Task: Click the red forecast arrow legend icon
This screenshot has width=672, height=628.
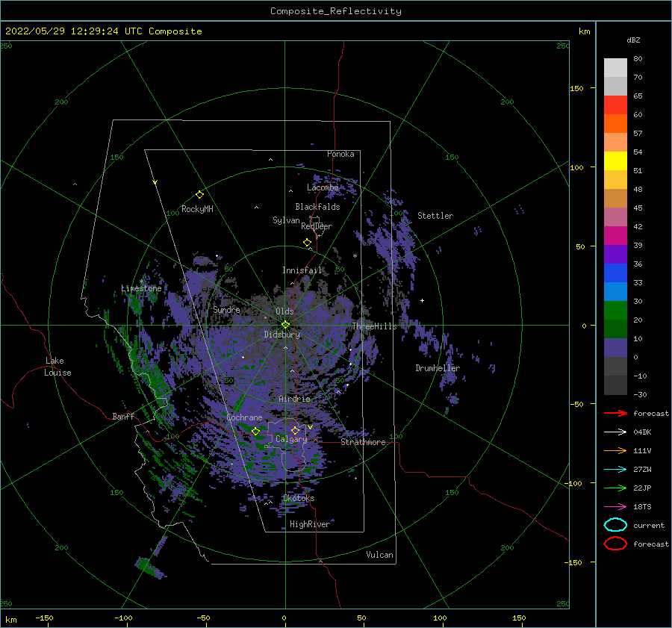Action: coord(615,413)
